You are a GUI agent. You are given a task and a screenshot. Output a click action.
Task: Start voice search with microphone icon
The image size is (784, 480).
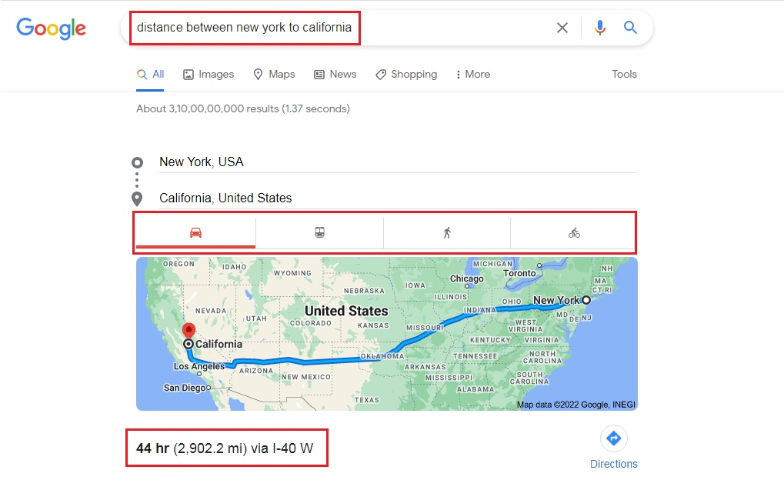tap(600, 28)
